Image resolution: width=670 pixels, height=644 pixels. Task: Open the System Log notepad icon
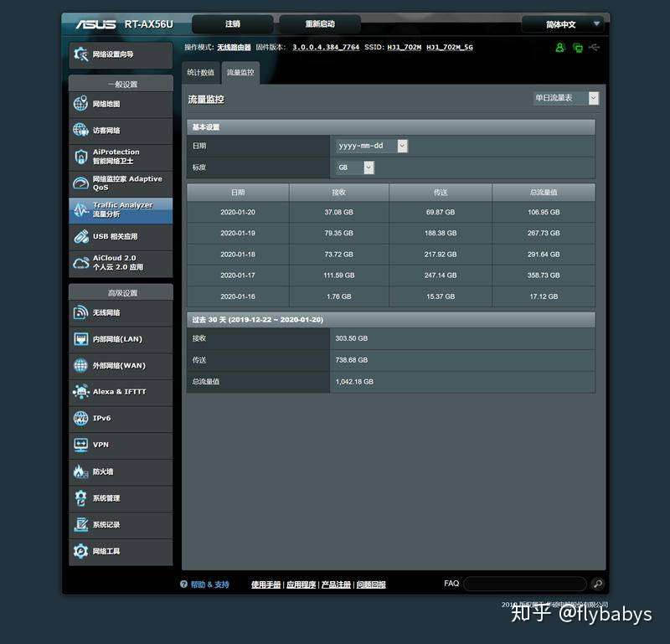[80, 524]
